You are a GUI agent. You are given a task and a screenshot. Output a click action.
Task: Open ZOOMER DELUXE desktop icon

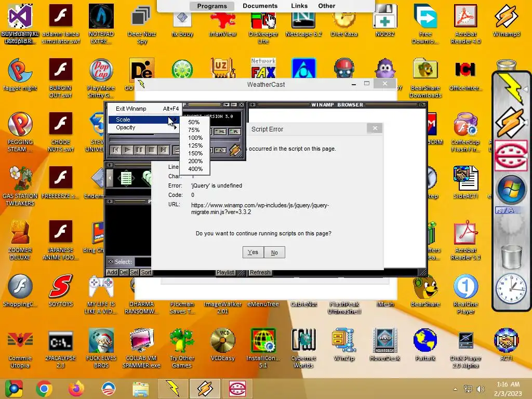click(x=20, y=240)
